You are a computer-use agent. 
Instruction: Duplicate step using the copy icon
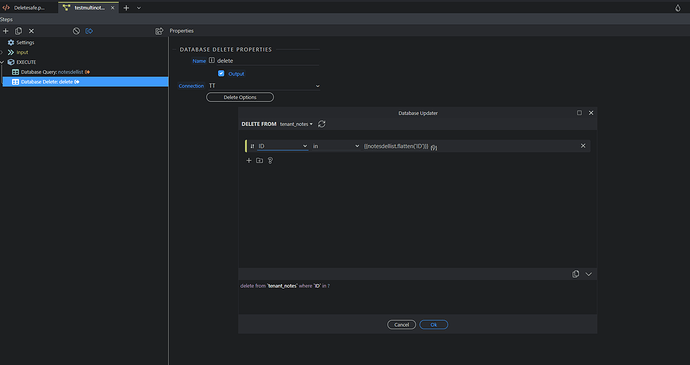tap(18, 31)
